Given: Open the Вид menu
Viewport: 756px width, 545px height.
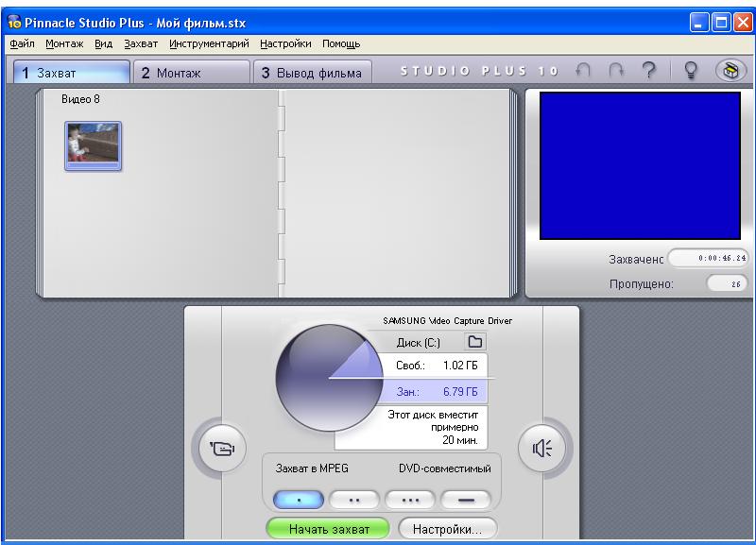Looking at the screenshot, I should point(103,43).
